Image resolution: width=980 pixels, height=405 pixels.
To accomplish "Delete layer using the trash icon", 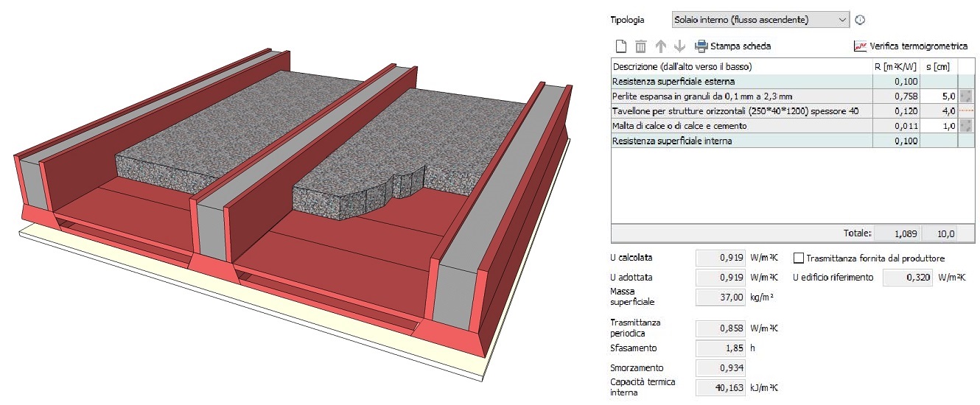I will 641,46.
